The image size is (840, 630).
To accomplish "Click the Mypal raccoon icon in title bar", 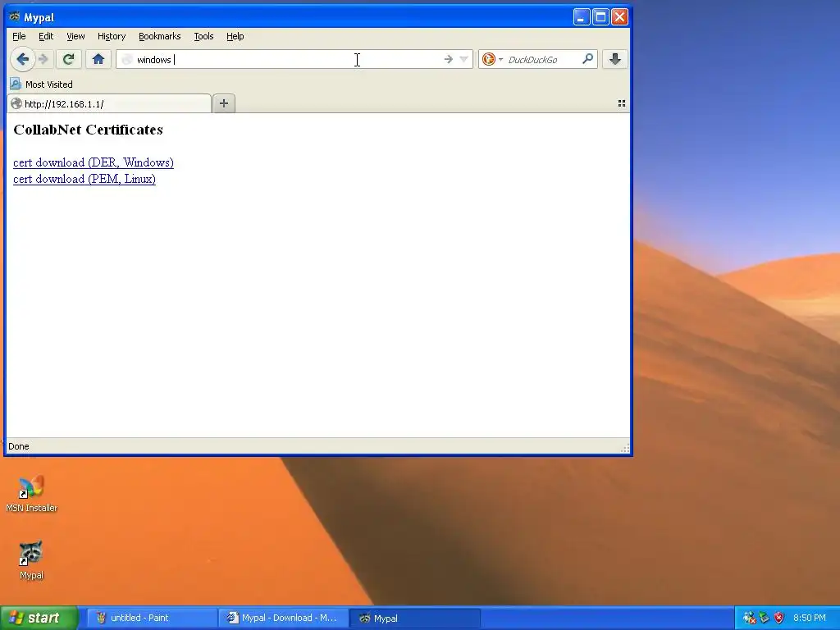I will (15, 16).
